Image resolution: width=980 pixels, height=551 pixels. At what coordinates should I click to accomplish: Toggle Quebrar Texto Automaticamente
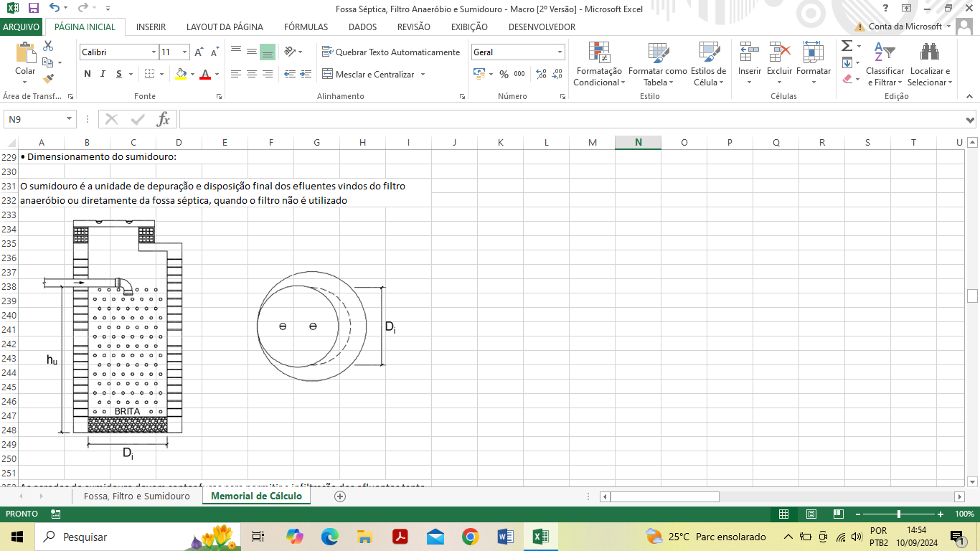pyautogui.click(x=390, y=52)
